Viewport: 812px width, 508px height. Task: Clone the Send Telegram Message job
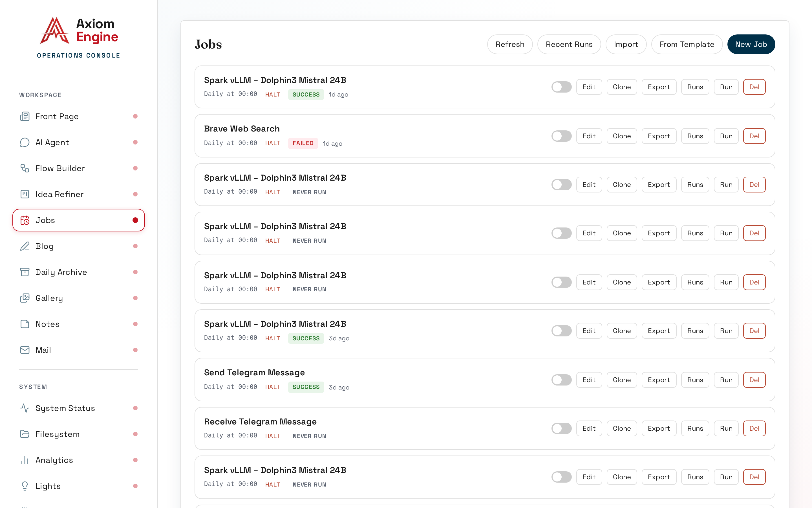[x=622, y=380]
